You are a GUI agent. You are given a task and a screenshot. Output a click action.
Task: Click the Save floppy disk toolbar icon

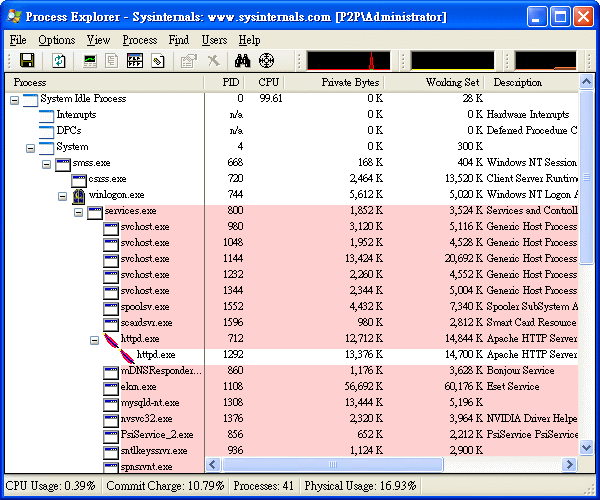tap(27, 61)
